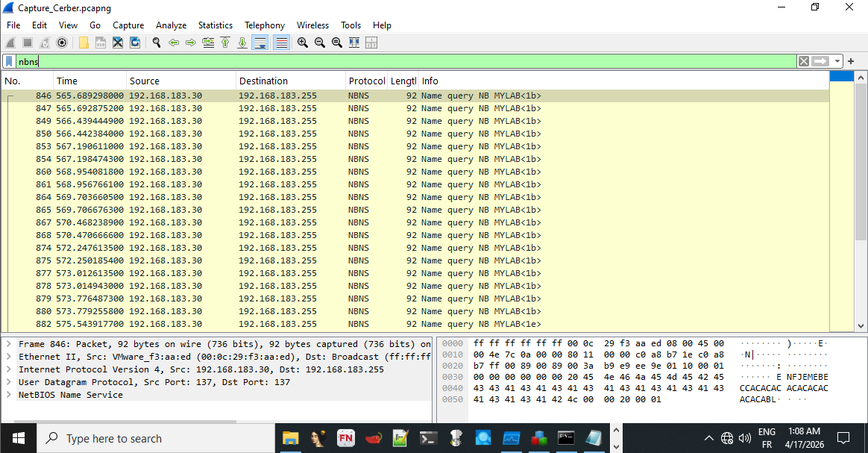Screen dimensions: 868x453
Task: Expand the NetBIOS Name Service row
Action: click(x=9, y=395)
